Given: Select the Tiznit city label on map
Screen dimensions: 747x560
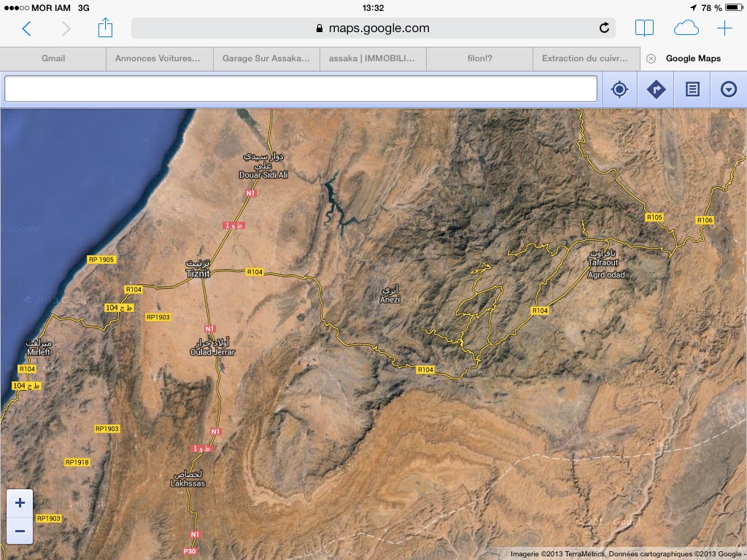Looking at the screenshot, I should tap(198, 273).
